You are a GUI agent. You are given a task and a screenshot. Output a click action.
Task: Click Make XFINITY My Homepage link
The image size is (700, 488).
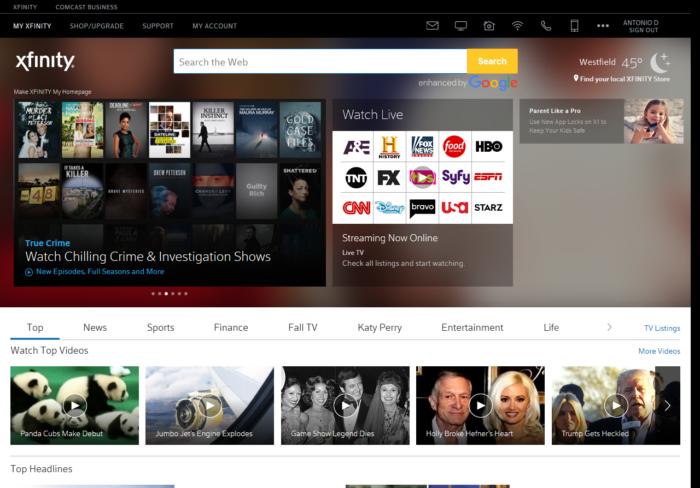pyautogui.click(x=52, y=92)
